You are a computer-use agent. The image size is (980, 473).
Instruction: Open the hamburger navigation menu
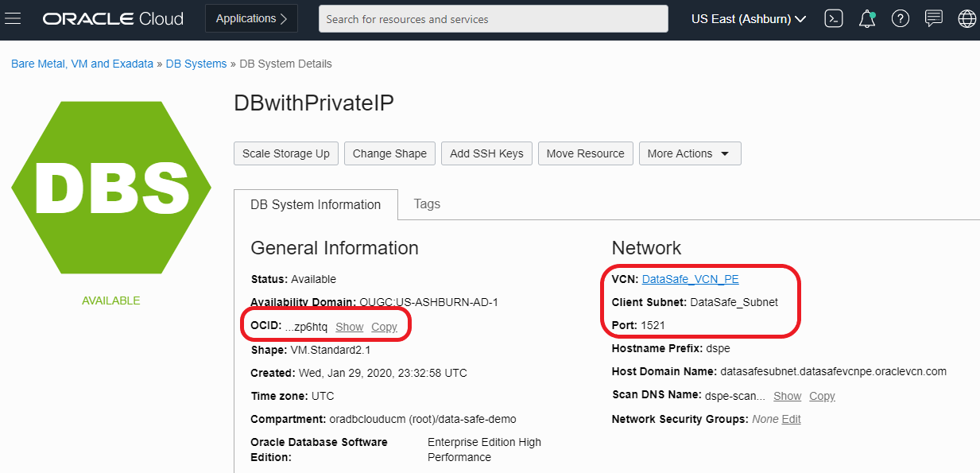coord(13,18)
